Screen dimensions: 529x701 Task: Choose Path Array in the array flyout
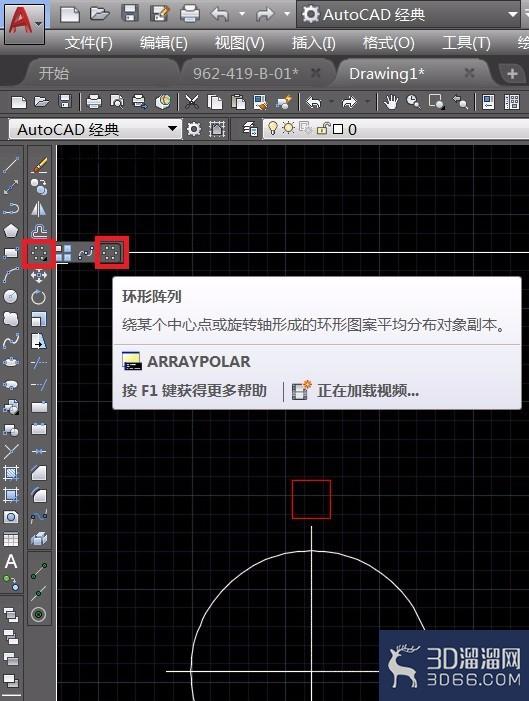pyautogui.click(x=85, y=253)
